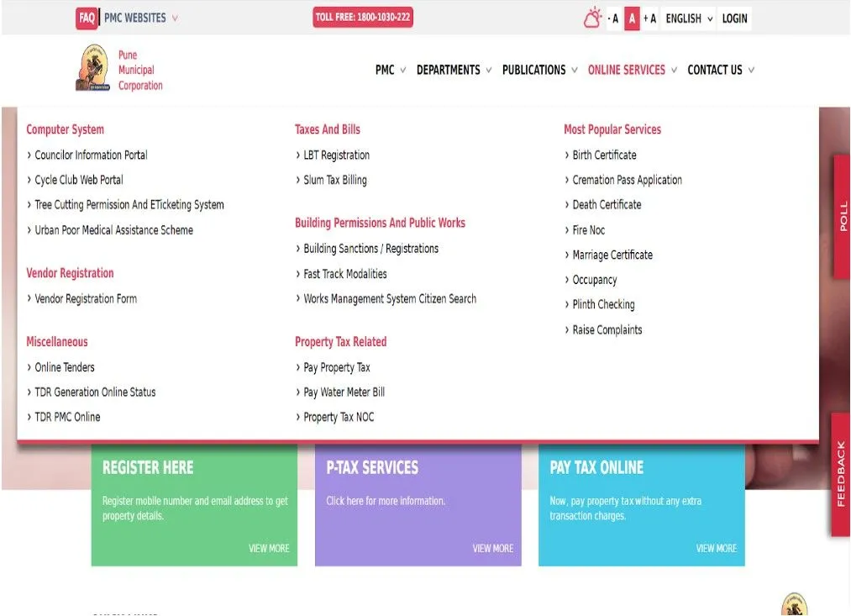Viewport: 851px width, 616px height.
Task: Decrease font size with -A button
Action: [613, 18]
